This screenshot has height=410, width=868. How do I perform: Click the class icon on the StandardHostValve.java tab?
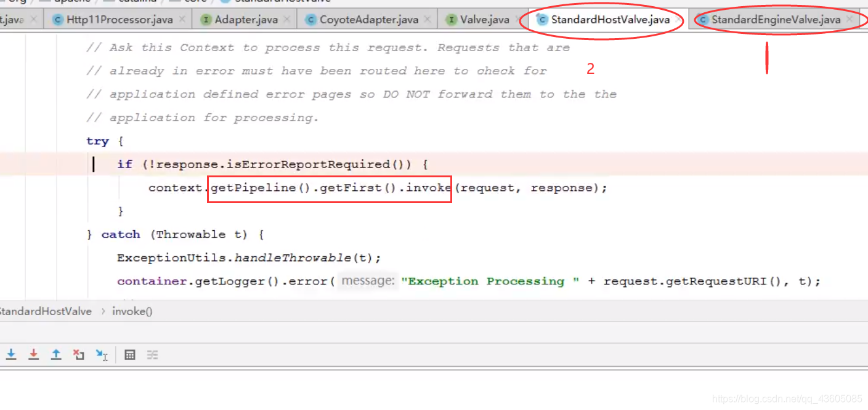tap(542, 20)
